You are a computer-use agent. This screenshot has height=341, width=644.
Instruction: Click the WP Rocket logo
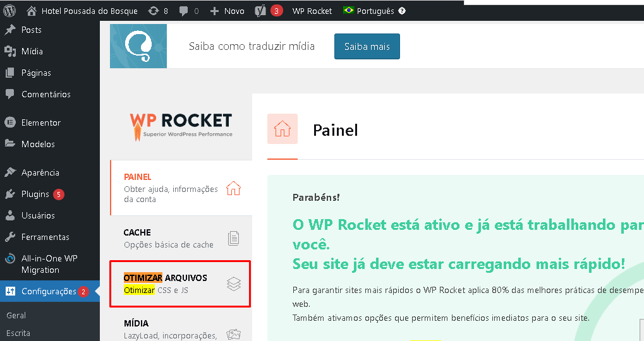[x=181, y=127]
